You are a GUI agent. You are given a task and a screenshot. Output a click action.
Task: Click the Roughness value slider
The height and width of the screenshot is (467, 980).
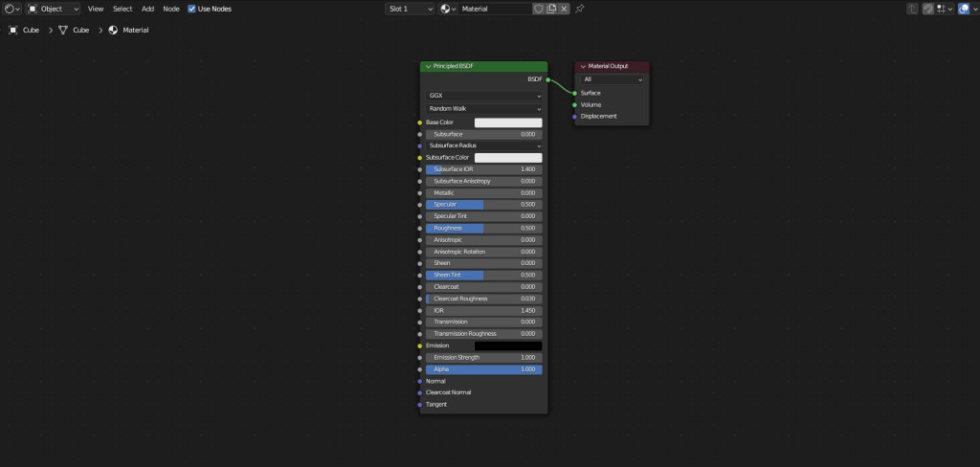click(x=484, y=228)
